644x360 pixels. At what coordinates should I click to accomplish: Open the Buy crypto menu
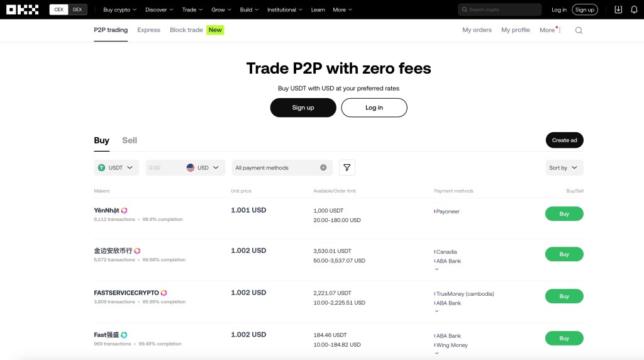point(119,9)
